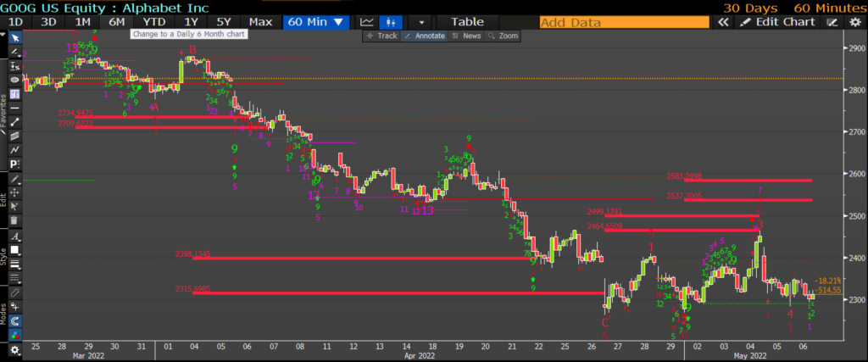
Task: Click the Add Data input field
Action: (625, 23)
